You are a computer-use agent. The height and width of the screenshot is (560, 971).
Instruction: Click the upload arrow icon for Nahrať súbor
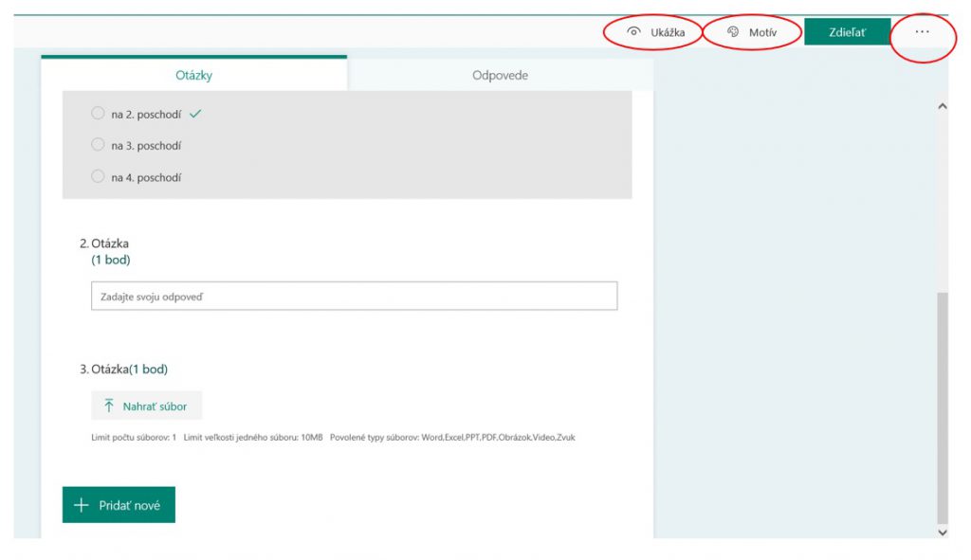pyautogui.click(x=109, y=406)
